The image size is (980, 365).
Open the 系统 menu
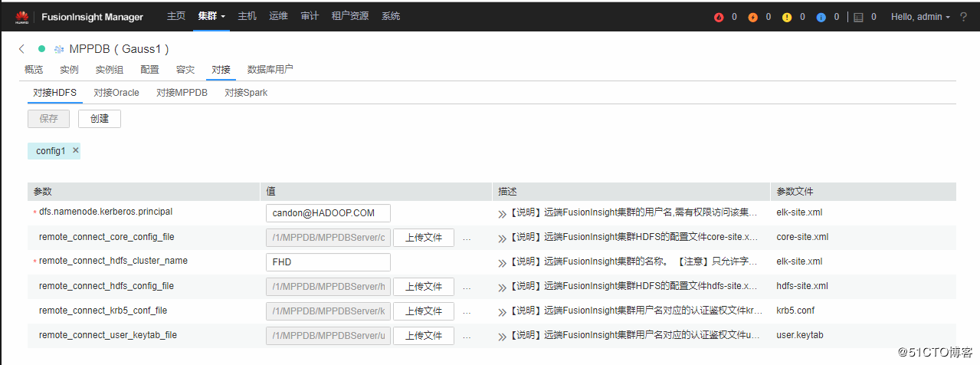click(x=391, y=16)
